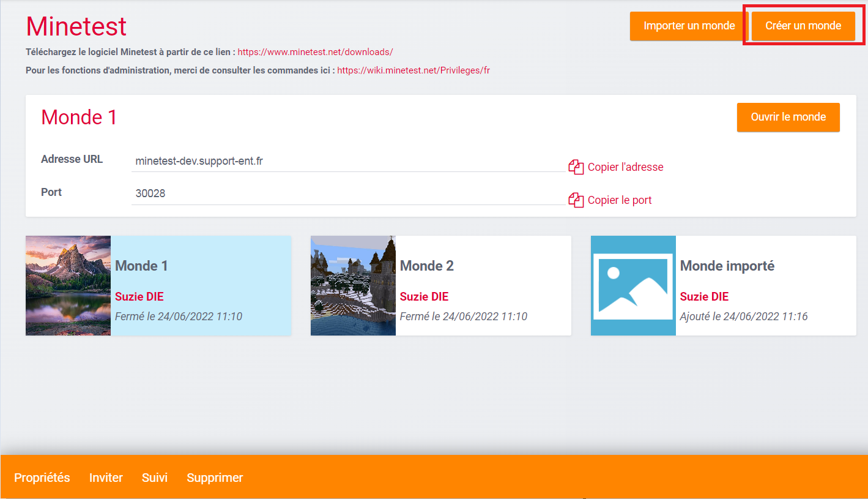Select the Monde 2 card title
This screenshot has height=499, width=868.
coord(427,266)
